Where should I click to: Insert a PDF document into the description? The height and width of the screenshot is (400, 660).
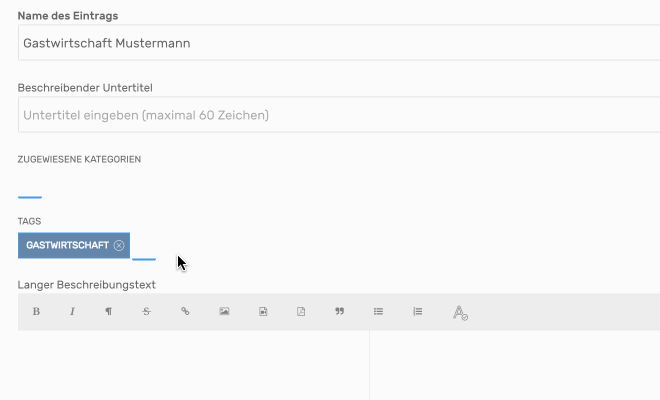click(x=301, y=312)
